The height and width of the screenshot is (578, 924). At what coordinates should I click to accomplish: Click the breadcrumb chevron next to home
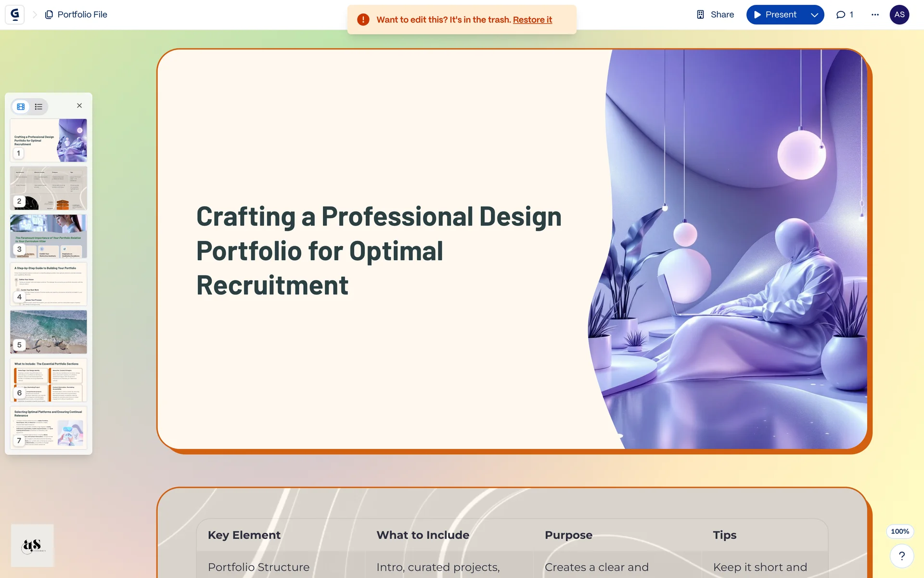point(35,14)
